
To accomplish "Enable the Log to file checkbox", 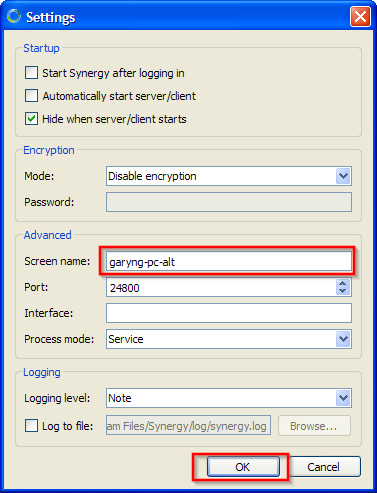I will pyautogui.click(x=31, y=426).
